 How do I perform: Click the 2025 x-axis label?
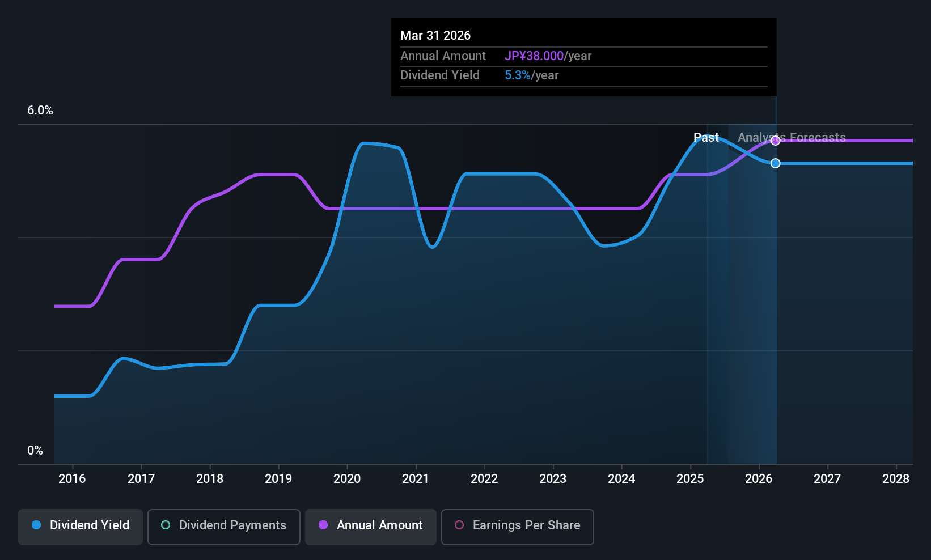coord(690,479)
